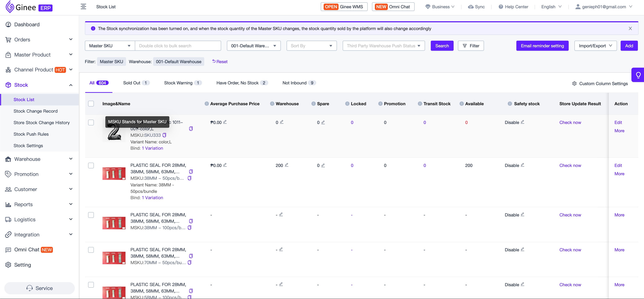This screenshot has width=644, height=299.
Task: Open the Dashboard speedometer icon
Action: click(8, 24)
